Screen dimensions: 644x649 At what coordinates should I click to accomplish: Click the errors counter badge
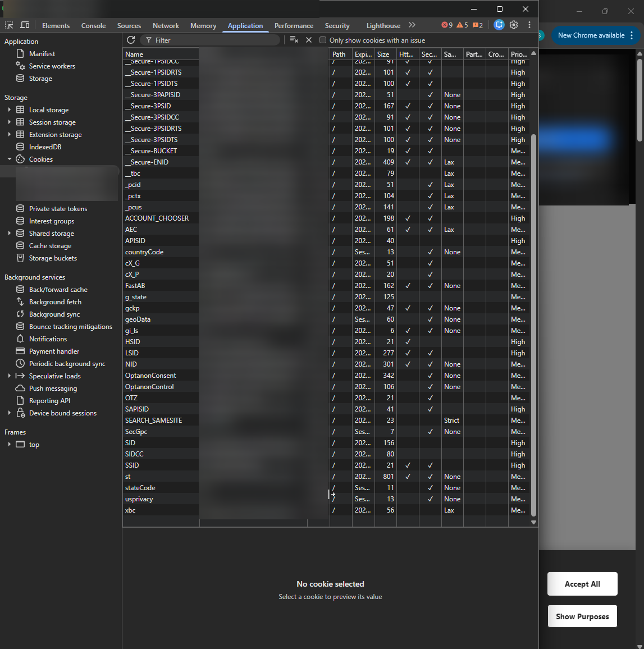click(x=447, y=25)
